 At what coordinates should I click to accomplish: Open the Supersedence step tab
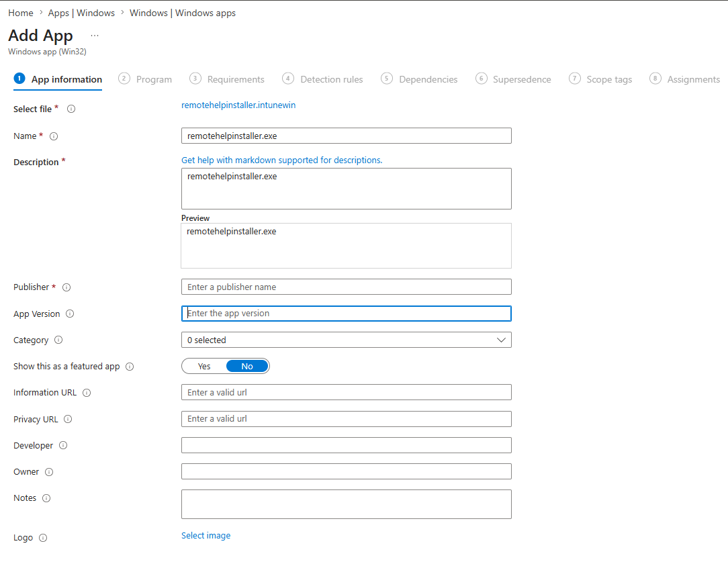tap(514, 79)
